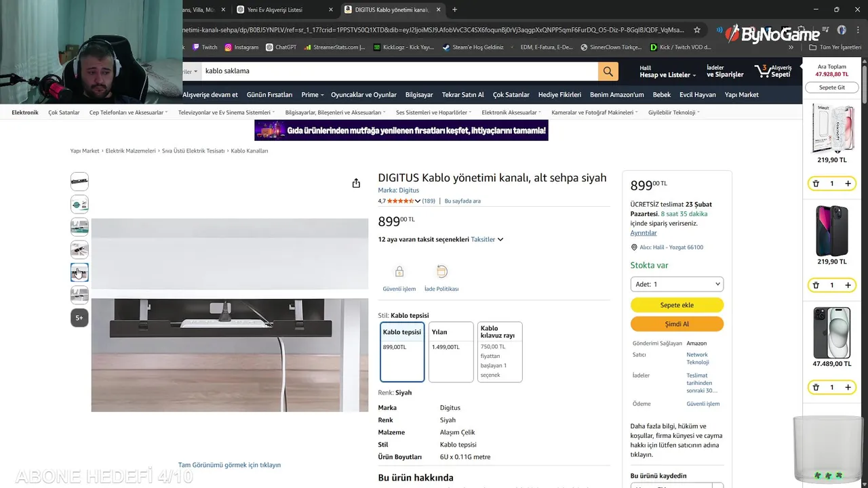
Task: Expand Cep Telefonları ve Aksesuarları submenu
Action: tap(128, 113)
